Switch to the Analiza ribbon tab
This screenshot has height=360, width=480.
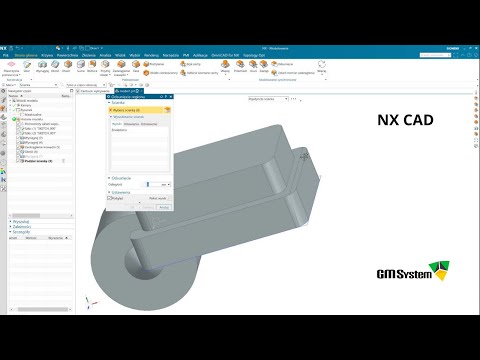(105, 55)
